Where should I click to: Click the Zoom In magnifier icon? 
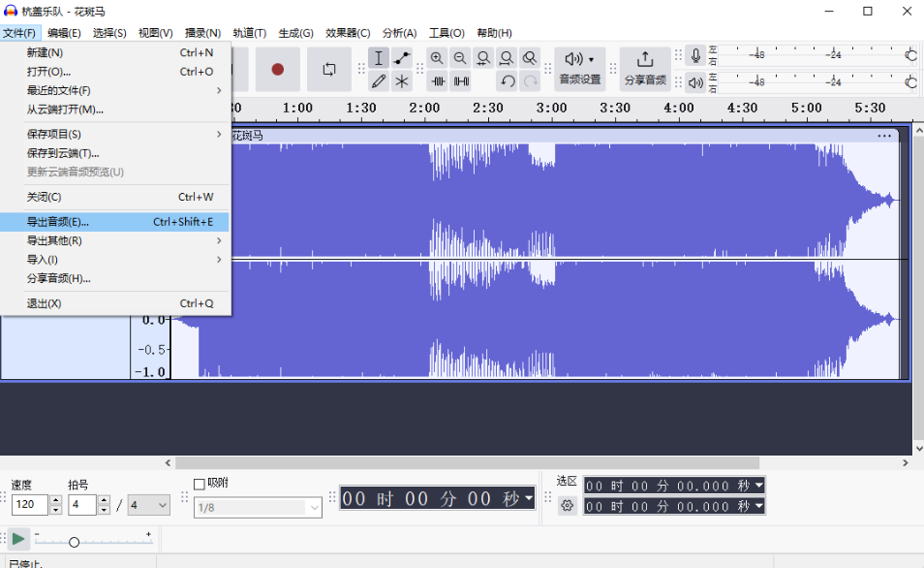tap(437, 56)
